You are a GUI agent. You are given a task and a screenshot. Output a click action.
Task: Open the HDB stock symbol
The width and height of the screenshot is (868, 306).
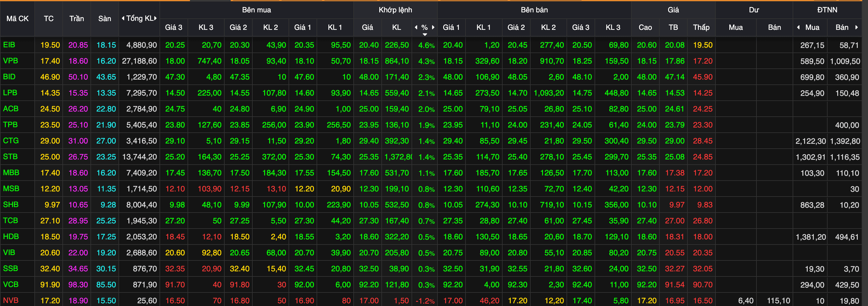[11, 236]
